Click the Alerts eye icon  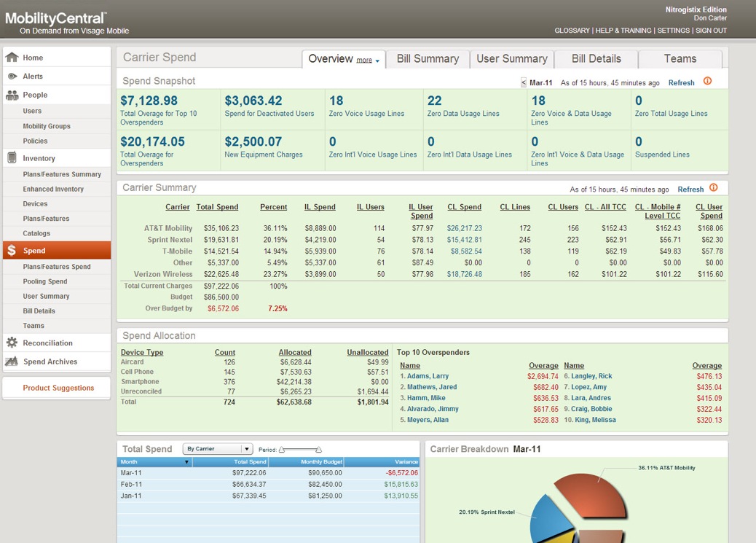point(12,77)
